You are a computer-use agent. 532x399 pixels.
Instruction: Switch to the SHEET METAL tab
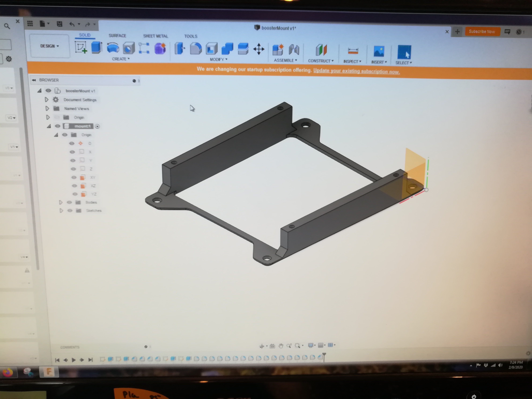[x=155, y=36]
